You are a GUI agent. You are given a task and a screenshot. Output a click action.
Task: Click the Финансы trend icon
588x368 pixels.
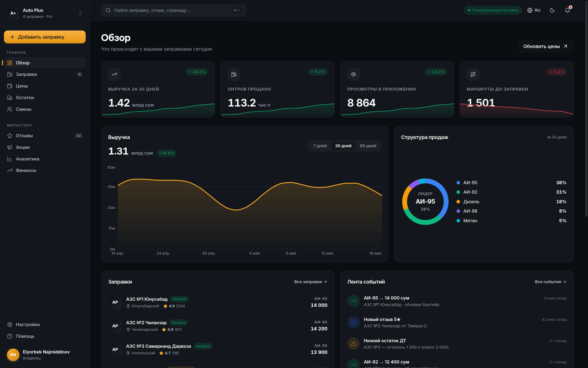click(x=10, y=170)
